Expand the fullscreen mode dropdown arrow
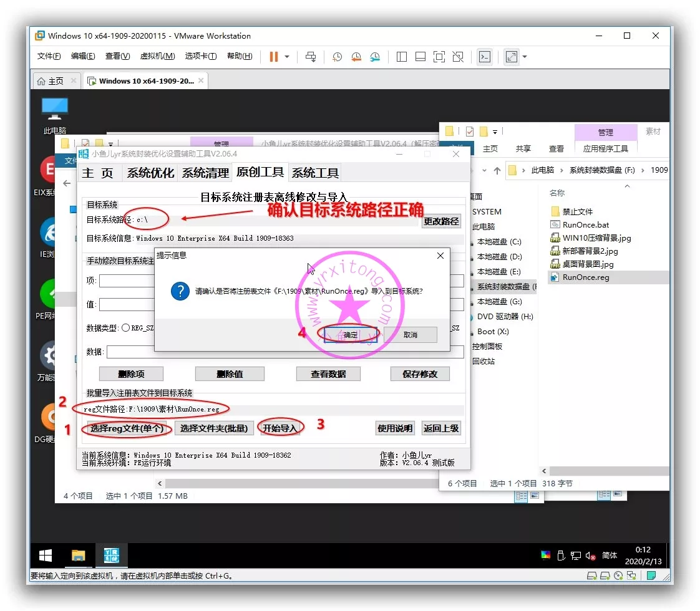 click(525, 57)
